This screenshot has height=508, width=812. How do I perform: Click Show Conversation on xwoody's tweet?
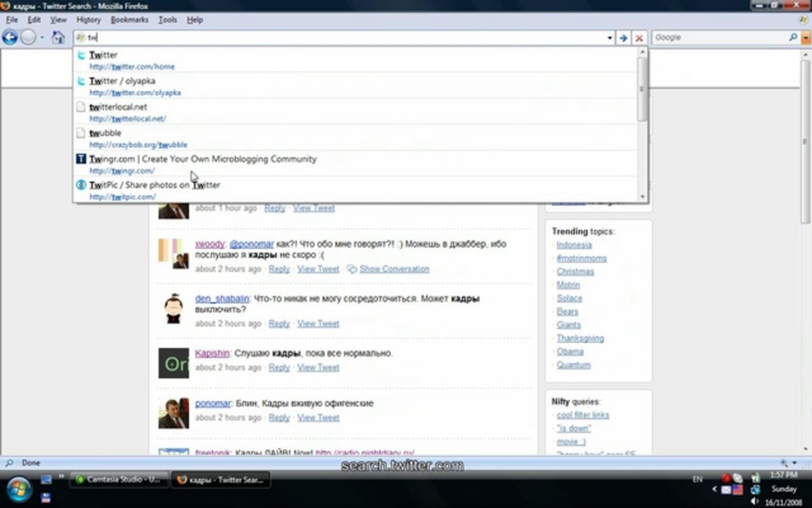[x=394, y=269]
